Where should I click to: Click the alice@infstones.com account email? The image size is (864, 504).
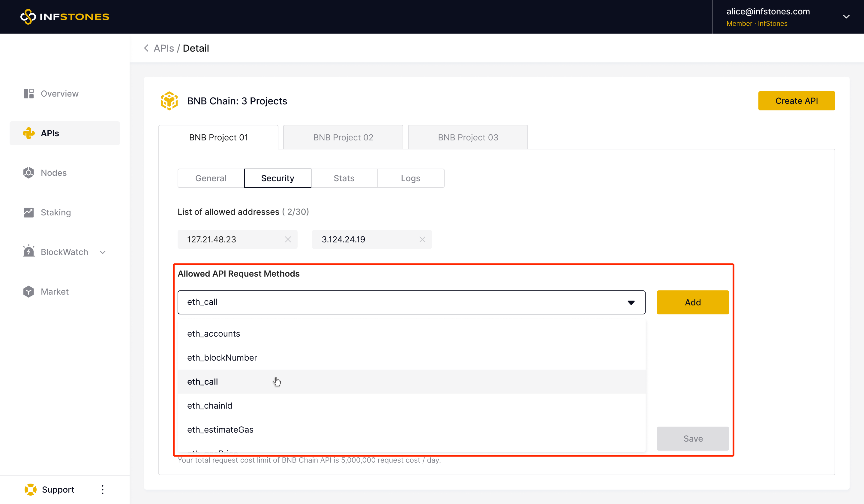point(768,12)
